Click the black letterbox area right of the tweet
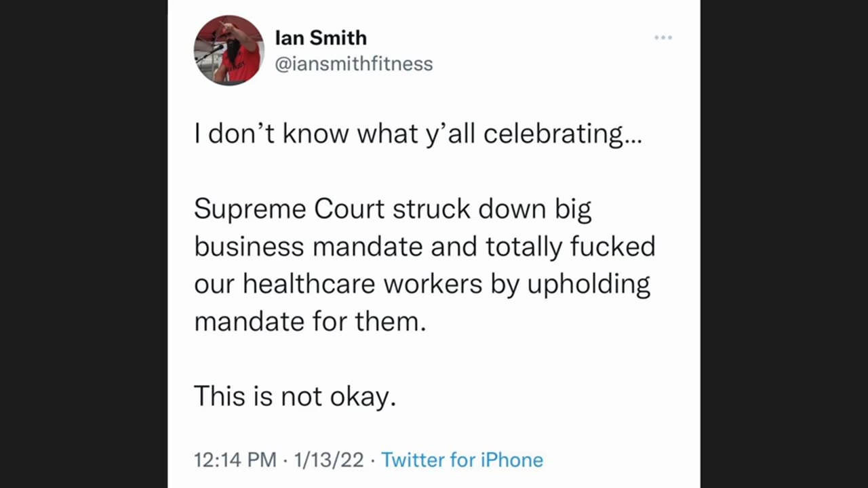Image resolution: width=868 pixels, height=488 pixels. [x=784, y=244]
